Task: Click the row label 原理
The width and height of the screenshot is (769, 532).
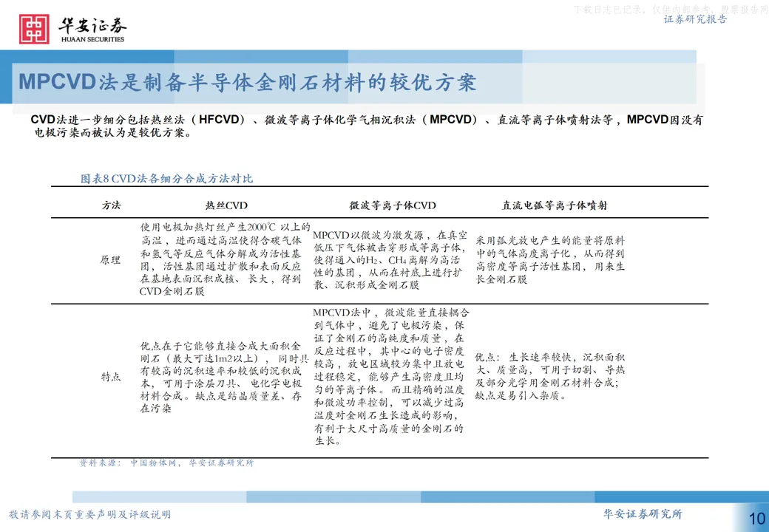Action: (x=110, y=260)
